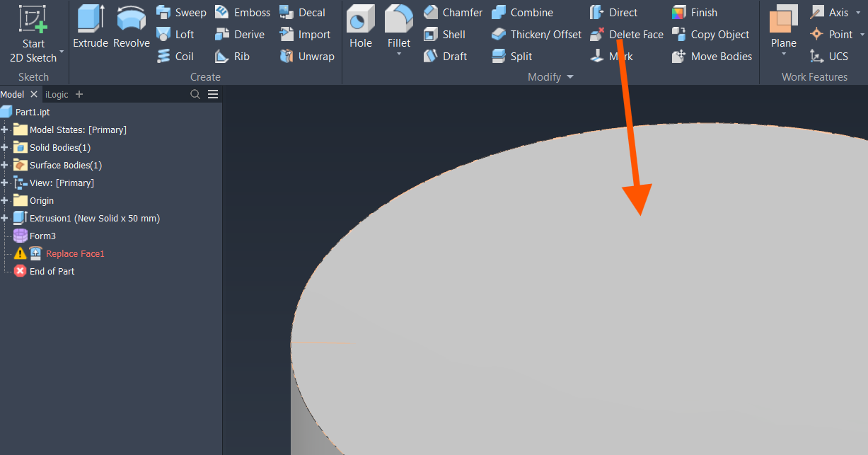Open browser search with magnifier icon
Image resolution: width=868 pixels, height=455 pixels.
pos(195,93)
